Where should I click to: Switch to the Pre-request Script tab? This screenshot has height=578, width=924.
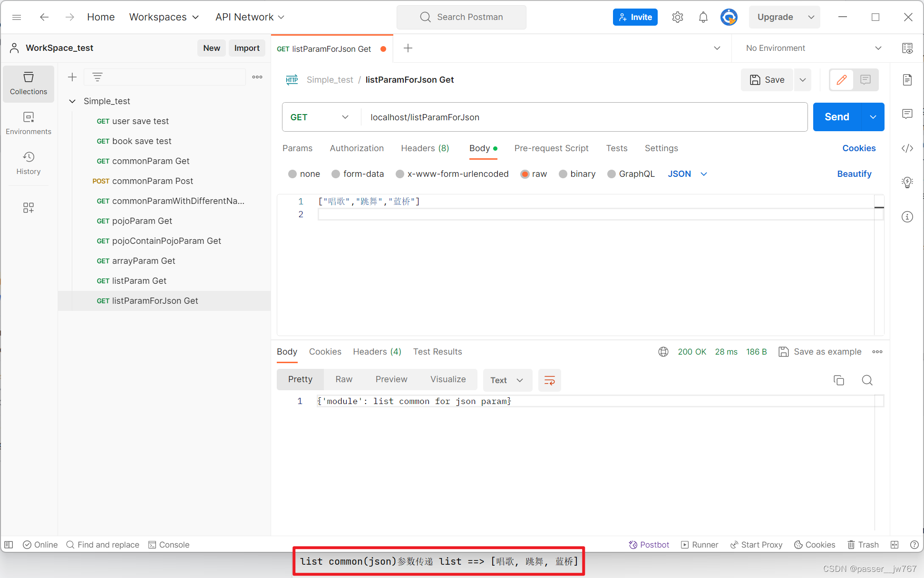pyautogui.click(x=551, y=148)
